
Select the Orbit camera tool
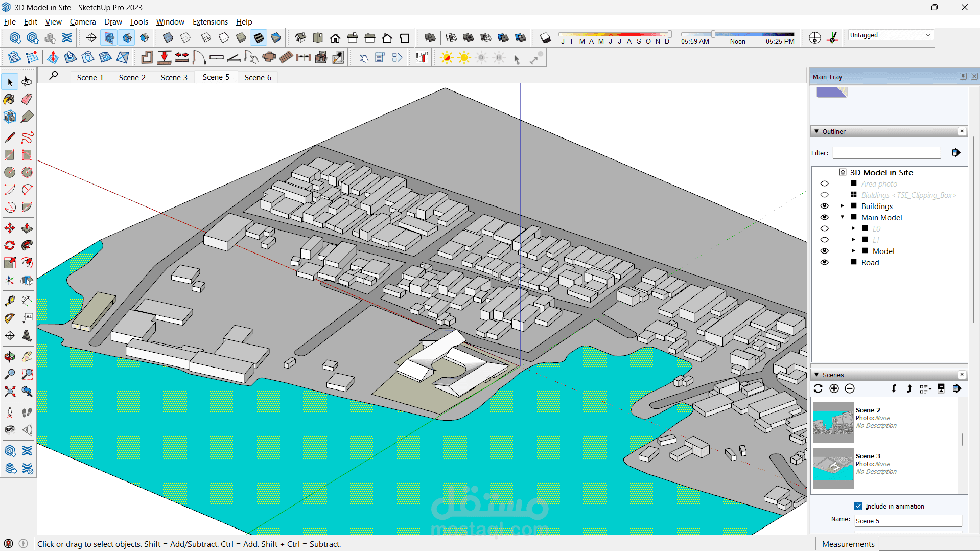(x=10, y=356)
